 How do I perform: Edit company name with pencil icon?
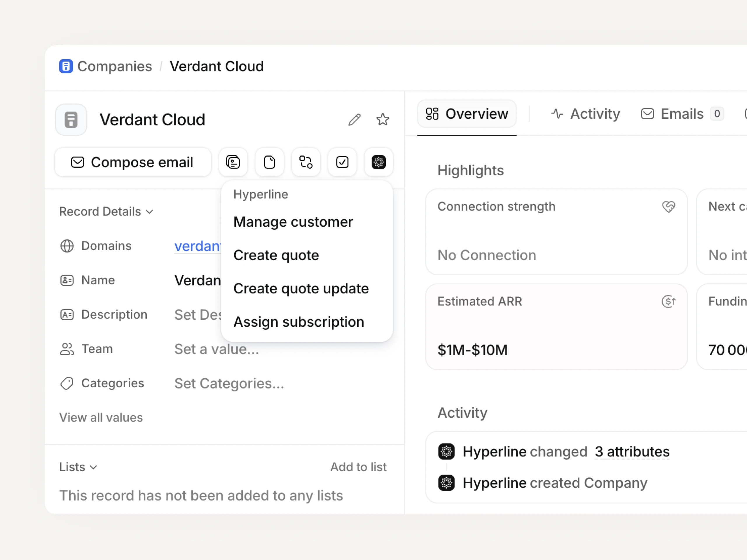[x=354, y=120]
